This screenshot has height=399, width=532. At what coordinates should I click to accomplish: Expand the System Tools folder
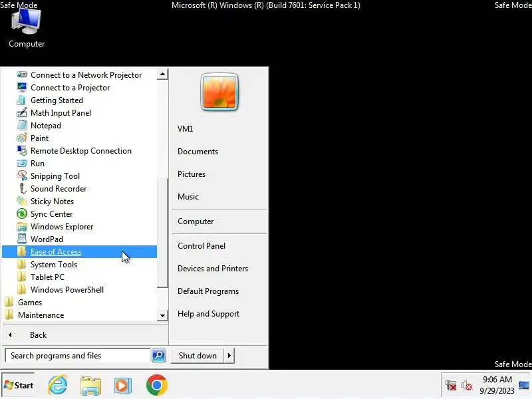coord(79,264)
